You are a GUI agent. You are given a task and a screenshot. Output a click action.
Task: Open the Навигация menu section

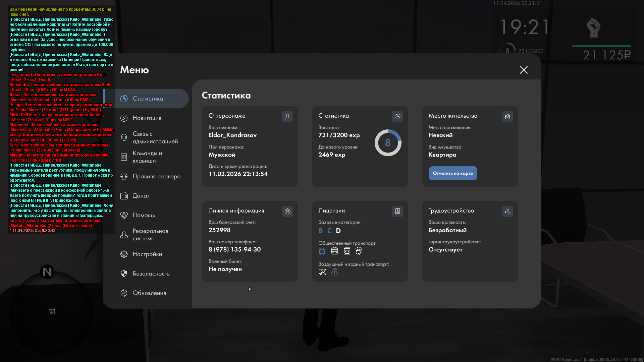147,118
